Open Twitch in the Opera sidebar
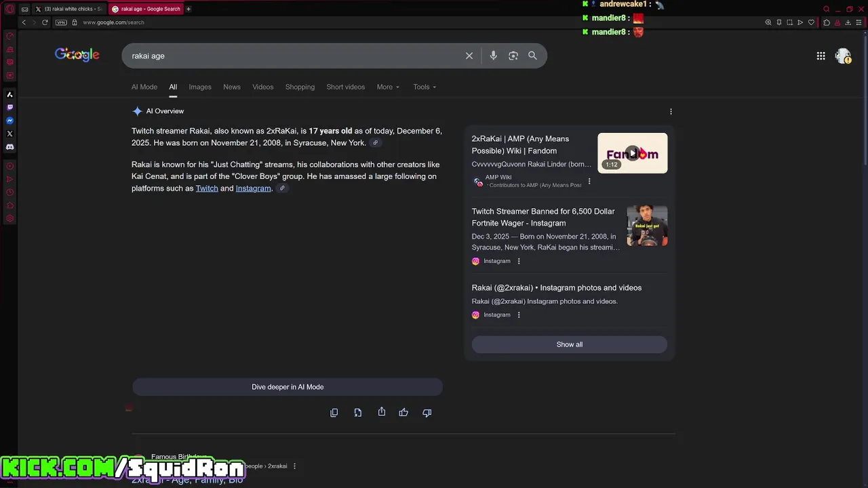The height and width of the screenshot is (488, 868). coord(9,107)
